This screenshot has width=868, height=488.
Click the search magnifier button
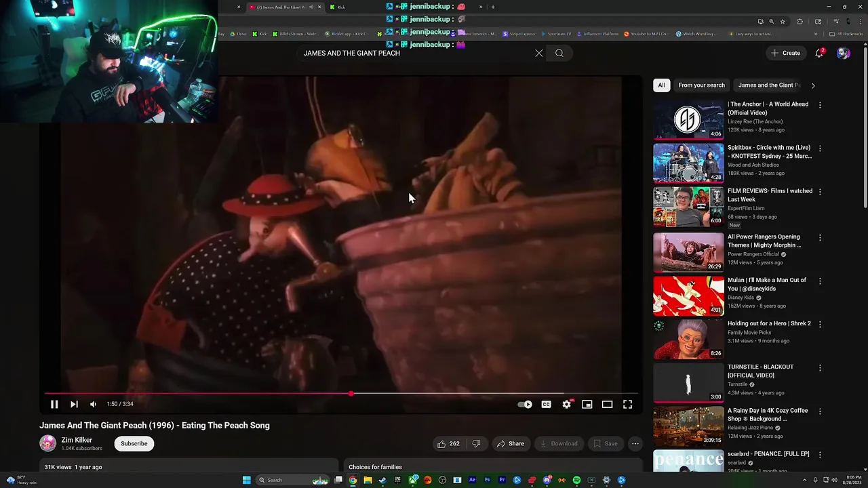point(559,53)
